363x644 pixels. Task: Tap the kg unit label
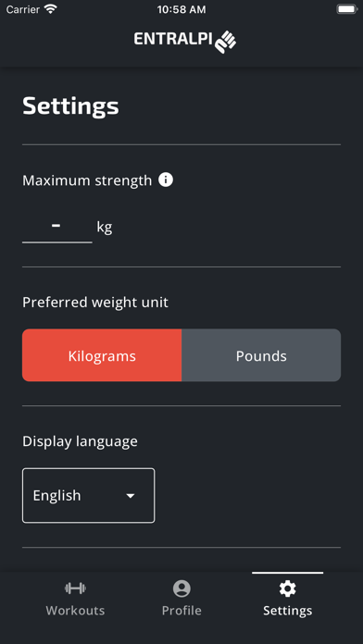point(105,227)
